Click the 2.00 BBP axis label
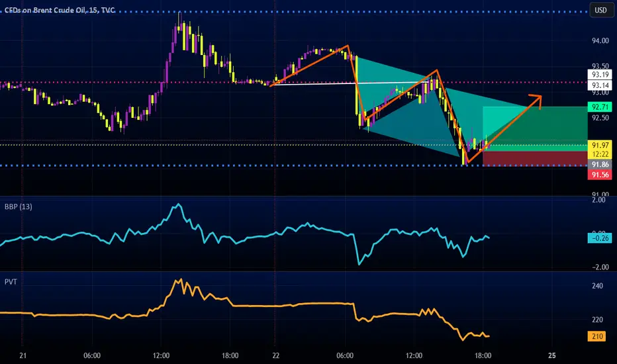Viewport: 617px width, 364px height. point(598,200)
